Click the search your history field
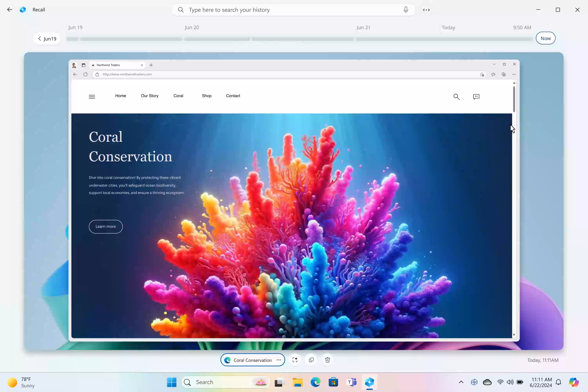This screenshot has height=392, width=588. 292,10
